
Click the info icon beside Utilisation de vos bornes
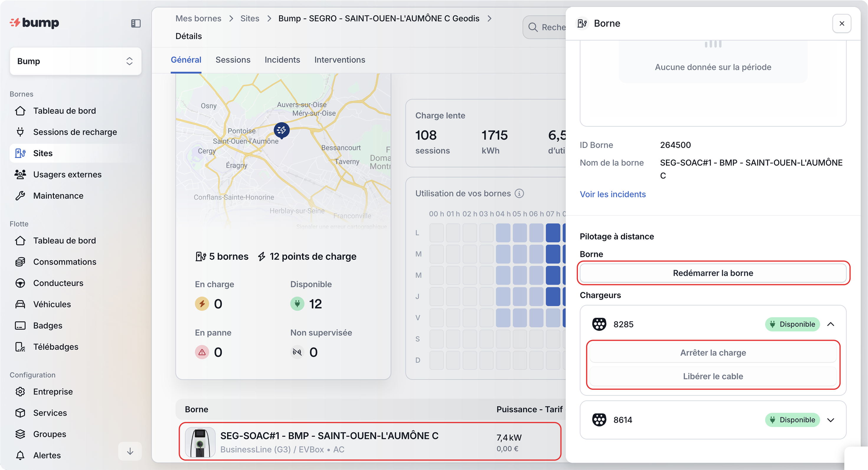click(519, 193)
